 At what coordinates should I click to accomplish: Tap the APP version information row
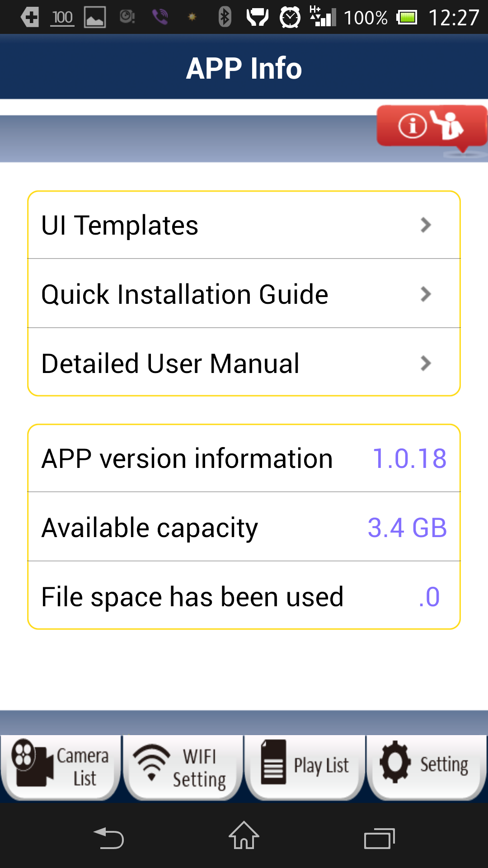tap(244, 458)
